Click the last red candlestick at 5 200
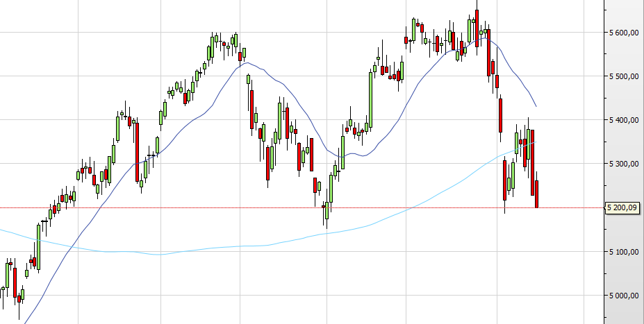The height and width of the screenshot is (324, 644). (x=536, y=194)
